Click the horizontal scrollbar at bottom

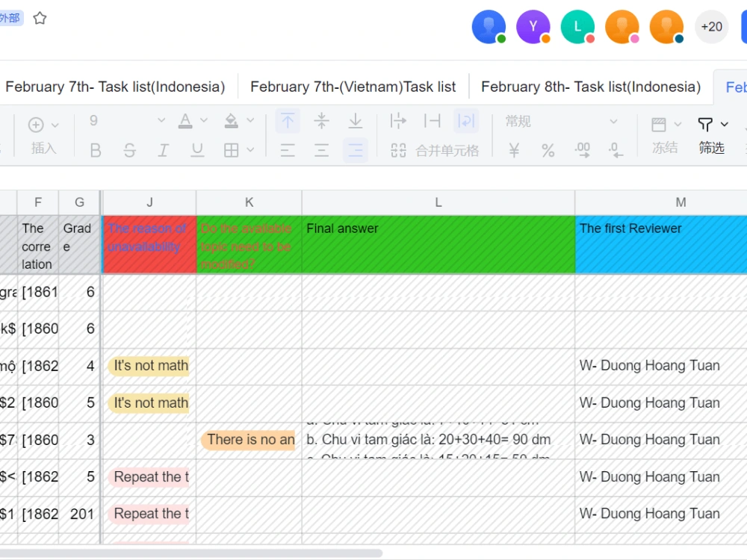pos(190,553)
